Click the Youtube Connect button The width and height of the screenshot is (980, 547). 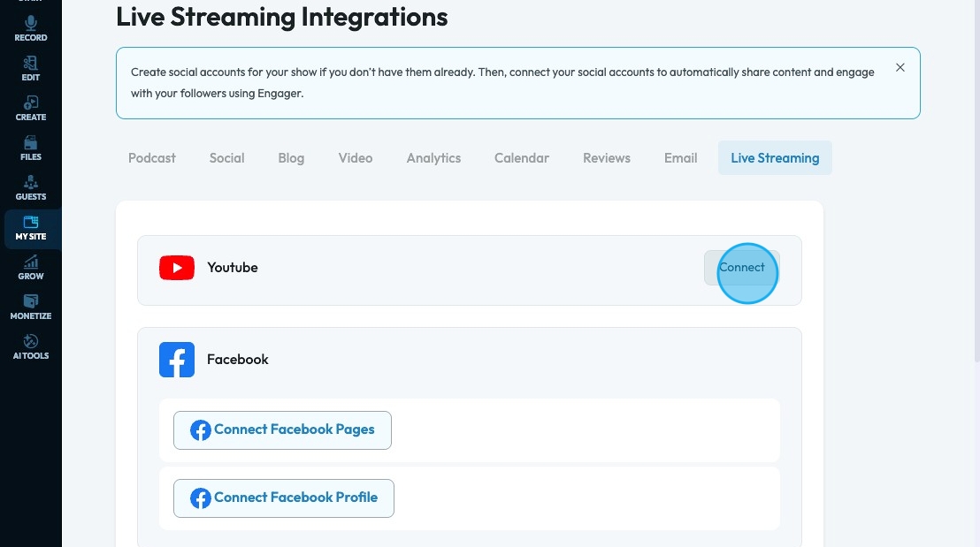741,268
